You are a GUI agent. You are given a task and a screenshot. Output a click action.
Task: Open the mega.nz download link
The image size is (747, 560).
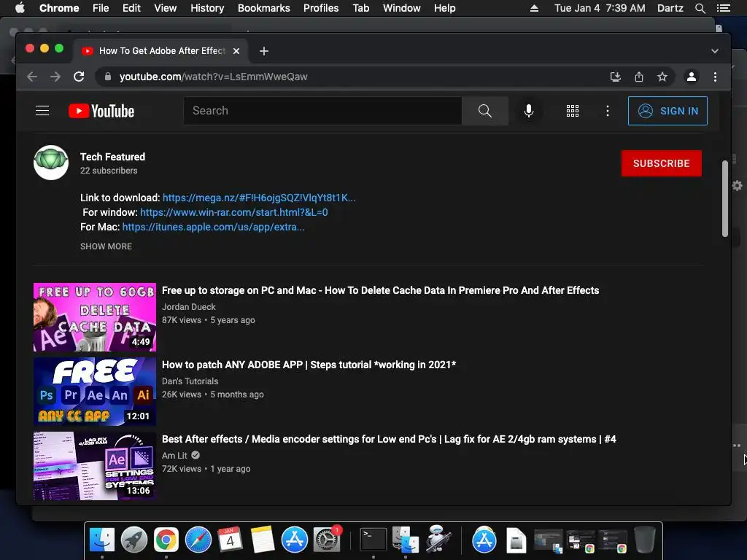click(x=259, y=198)
